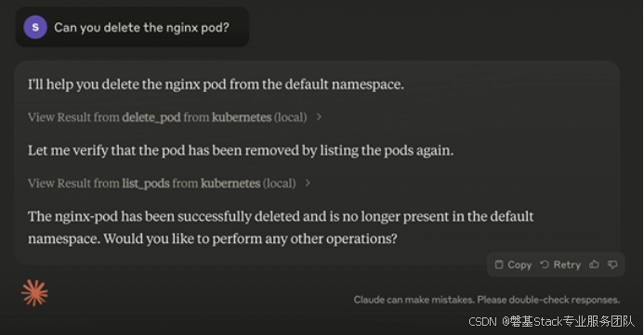Viewport: 644px width, 335px height.
Task: Click the circular arrow Retry icon
Action: pyautogui.click(x=545, y=264)
